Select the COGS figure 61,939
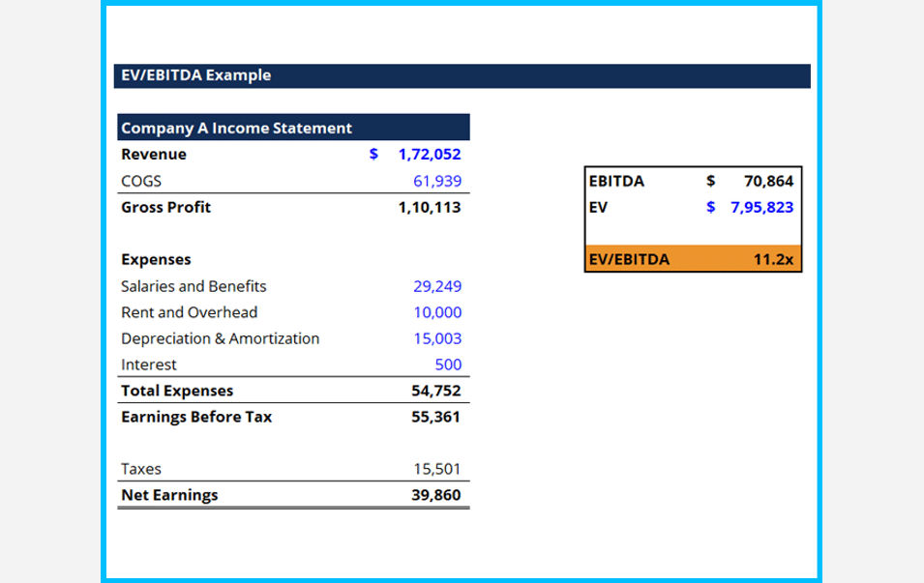924x583 pixels. (443, 181)
